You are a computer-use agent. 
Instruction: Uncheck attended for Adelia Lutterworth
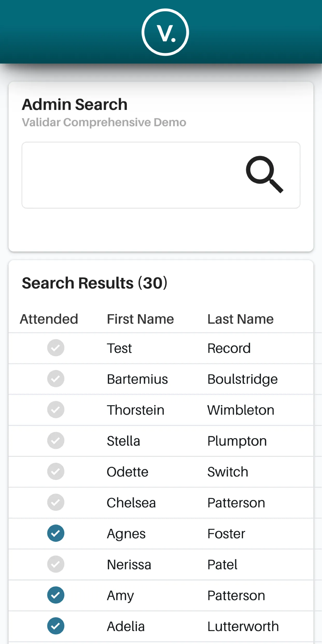56,626
